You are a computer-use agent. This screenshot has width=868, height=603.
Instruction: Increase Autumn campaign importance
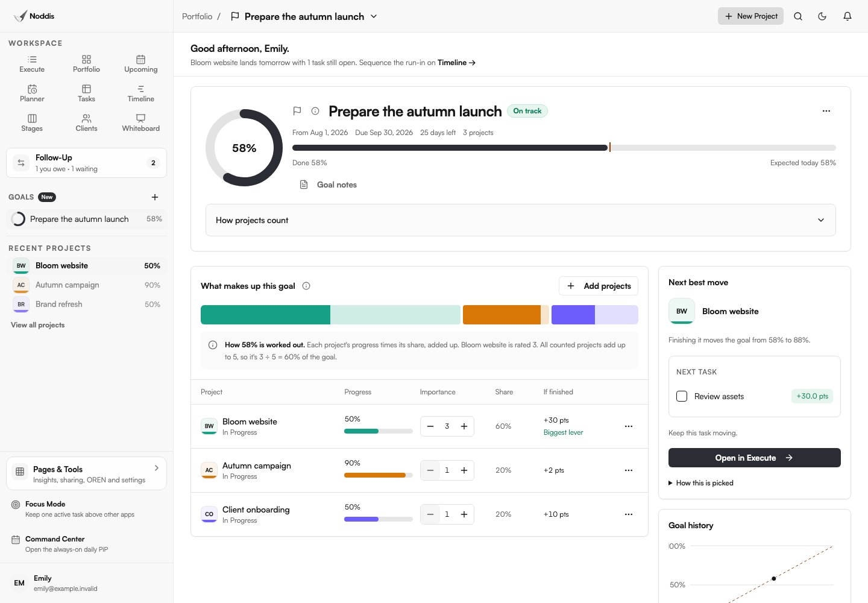point(464,470)
